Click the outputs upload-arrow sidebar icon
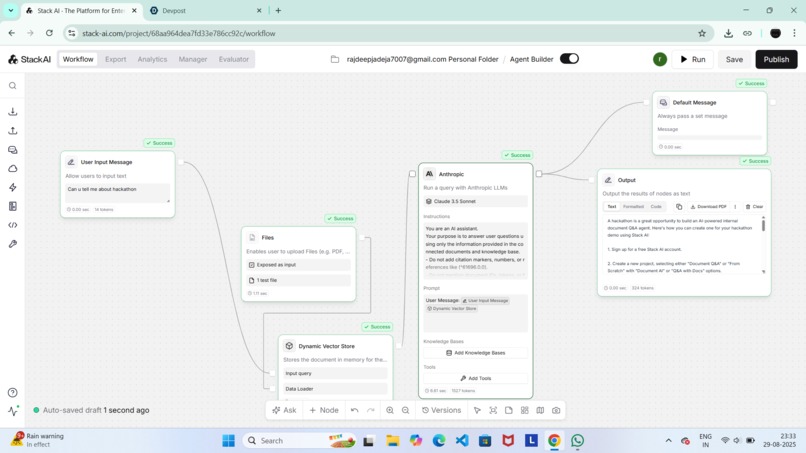Viewport: 806px width, 453px height. pyautogui.click(x=13, y=131)
